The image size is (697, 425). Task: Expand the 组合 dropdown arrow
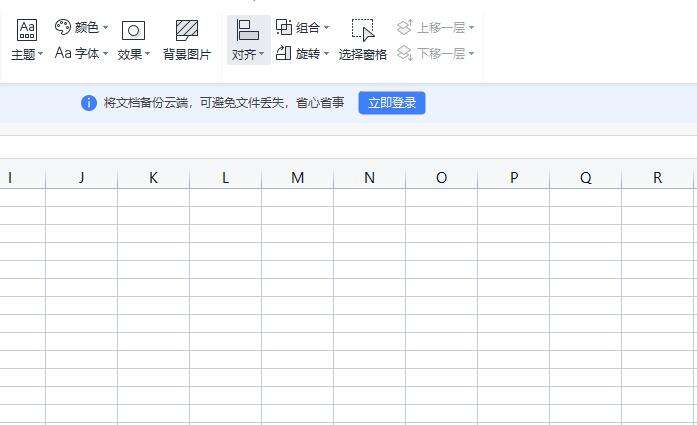(326, 28)
